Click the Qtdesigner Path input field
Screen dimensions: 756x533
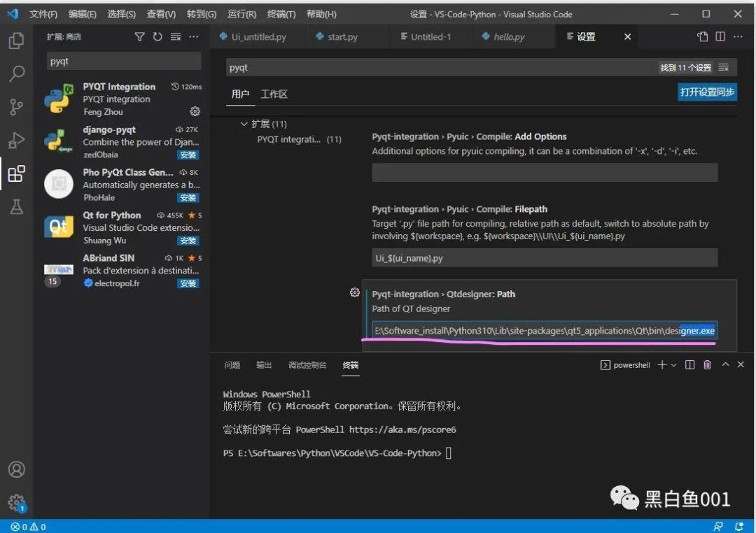point(545,331)
